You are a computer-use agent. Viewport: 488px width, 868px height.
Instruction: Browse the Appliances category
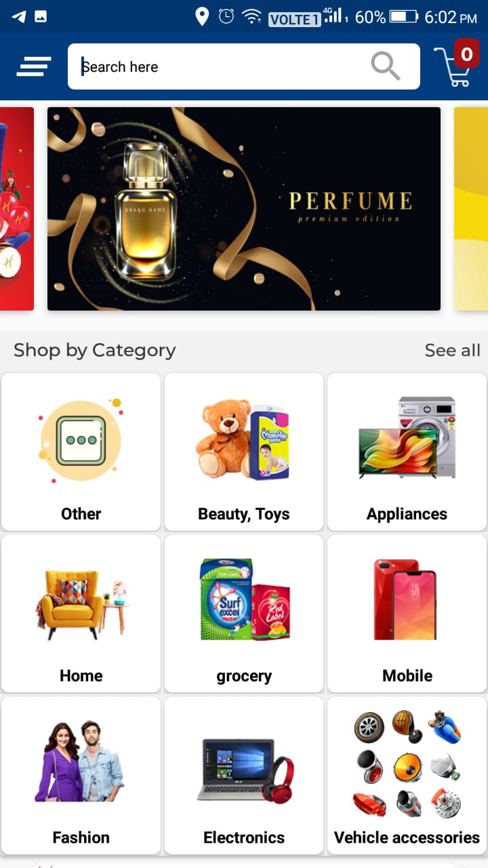point(407,452)
